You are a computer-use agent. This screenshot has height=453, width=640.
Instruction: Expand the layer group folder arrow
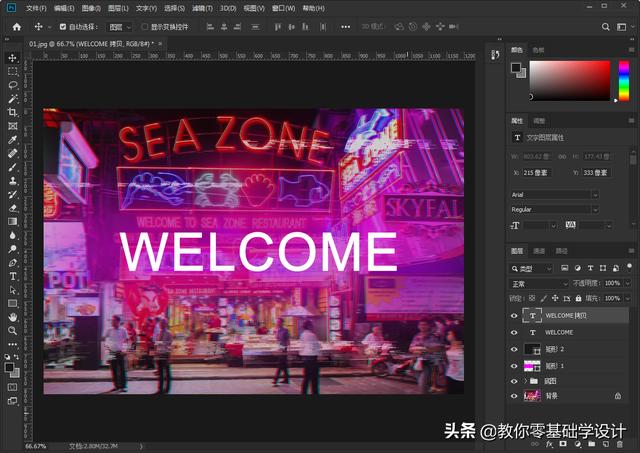525,381
